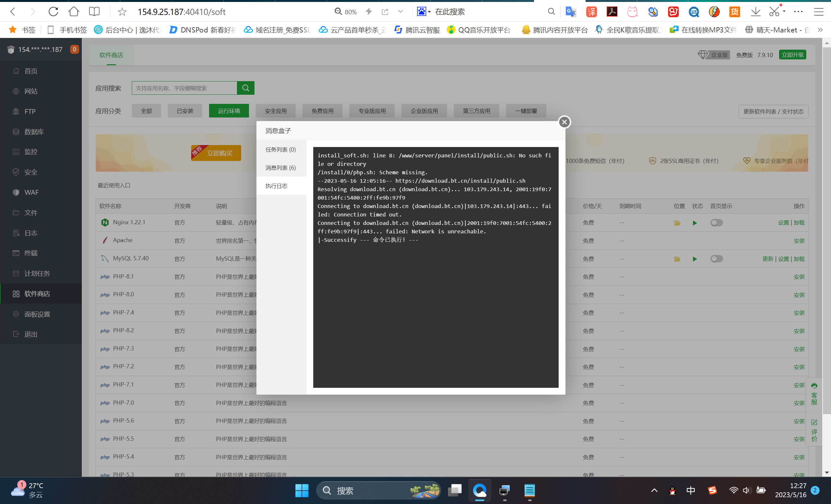Click the Windows Start button
831x504 pixels.
pyautogui.click(x=302, y=490)
